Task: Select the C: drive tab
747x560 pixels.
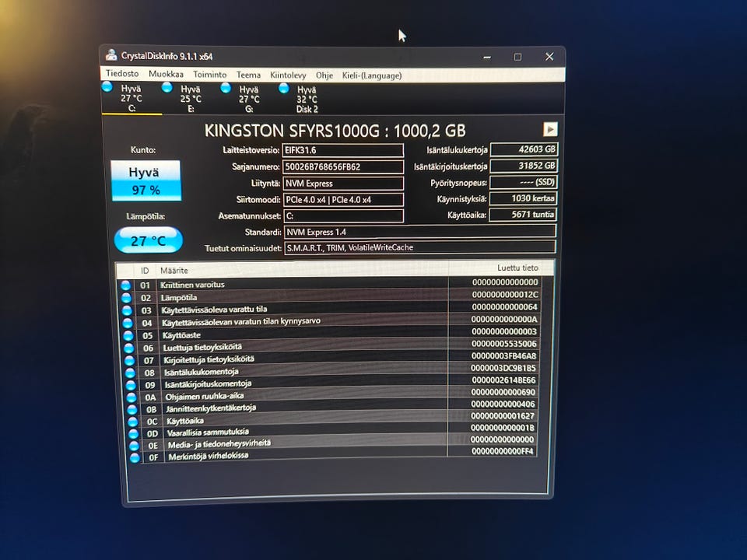Action: 131,98
